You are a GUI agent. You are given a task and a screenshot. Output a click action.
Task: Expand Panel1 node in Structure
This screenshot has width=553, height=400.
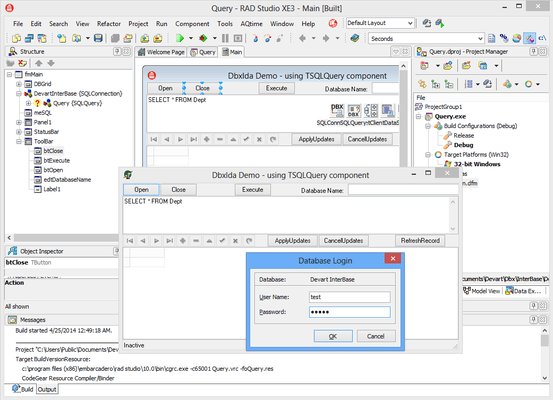tap(19, 122)
